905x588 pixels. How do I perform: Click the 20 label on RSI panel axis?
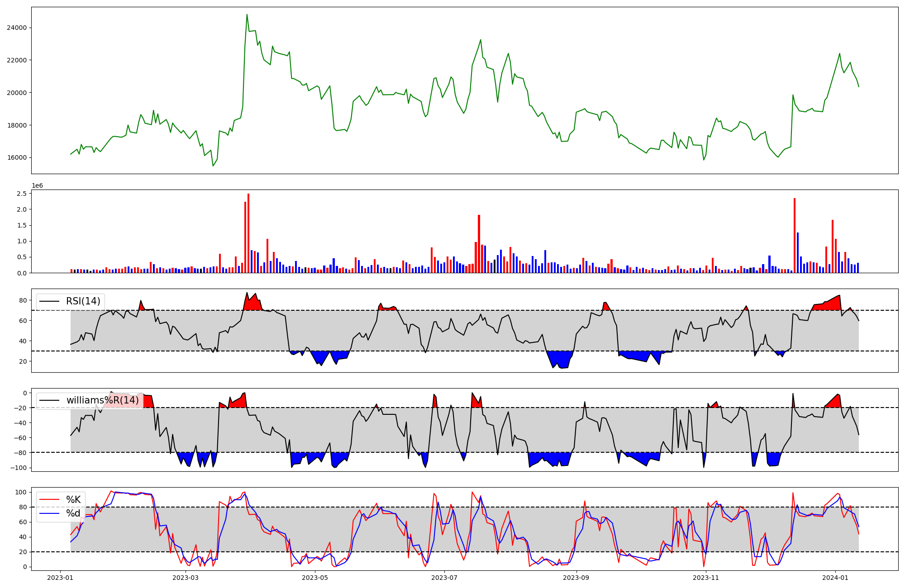[x=23, y=361]
